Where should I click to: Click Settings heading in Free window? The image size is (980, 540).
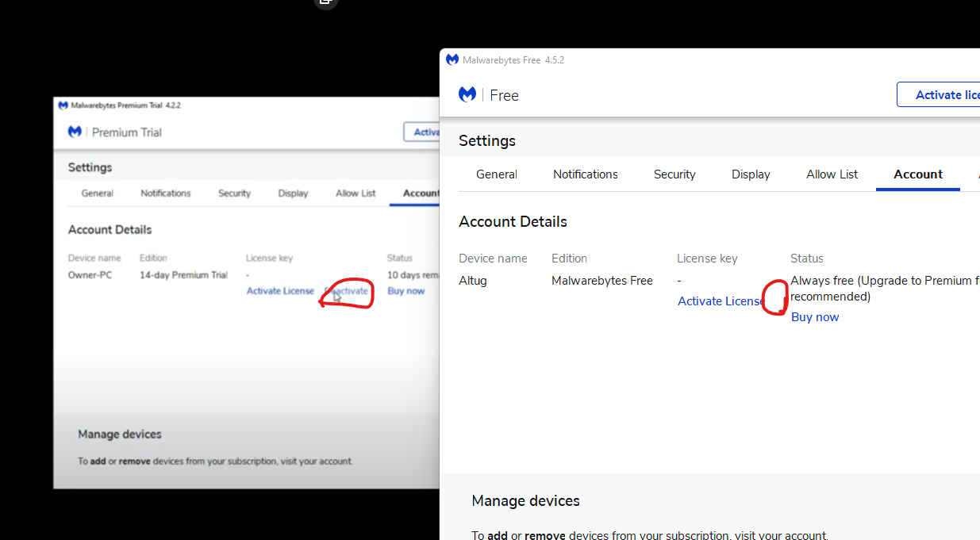487,140
